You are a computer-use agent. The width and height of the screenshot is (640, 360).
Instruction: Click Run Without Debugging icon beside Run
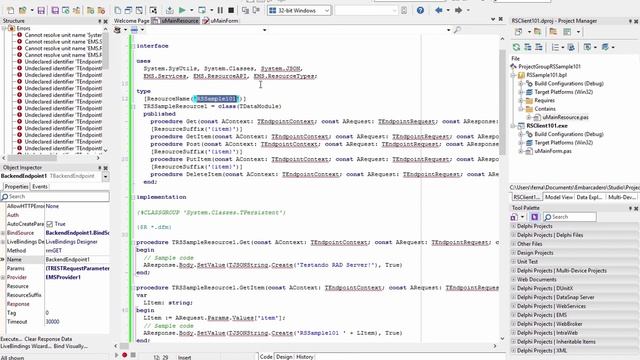(x=202, y=10)
